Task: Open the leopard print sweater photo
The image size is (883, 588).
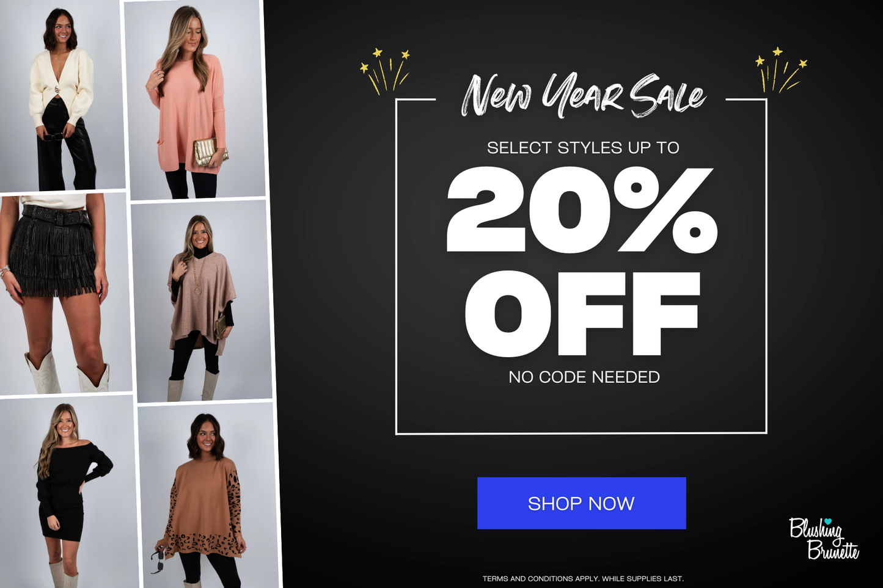Action: tap(208, 495)
